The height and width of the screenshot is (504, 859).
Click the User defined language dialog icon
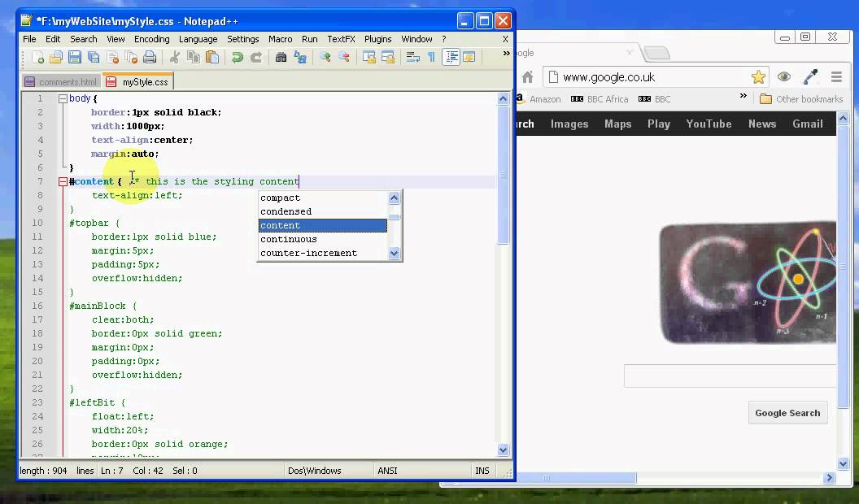point(469,58)
